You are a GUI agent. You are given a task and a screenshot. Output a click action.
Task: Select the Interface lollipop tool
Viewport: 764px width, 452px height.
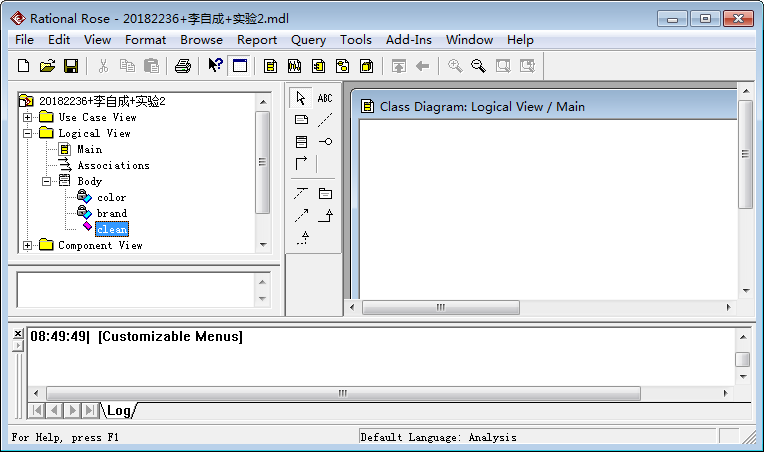click(x=325, y=142)
